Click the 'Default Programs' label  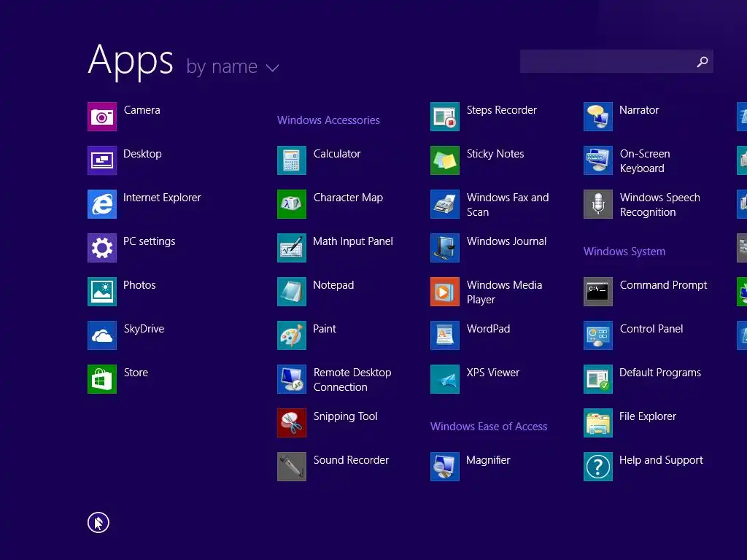660,373
